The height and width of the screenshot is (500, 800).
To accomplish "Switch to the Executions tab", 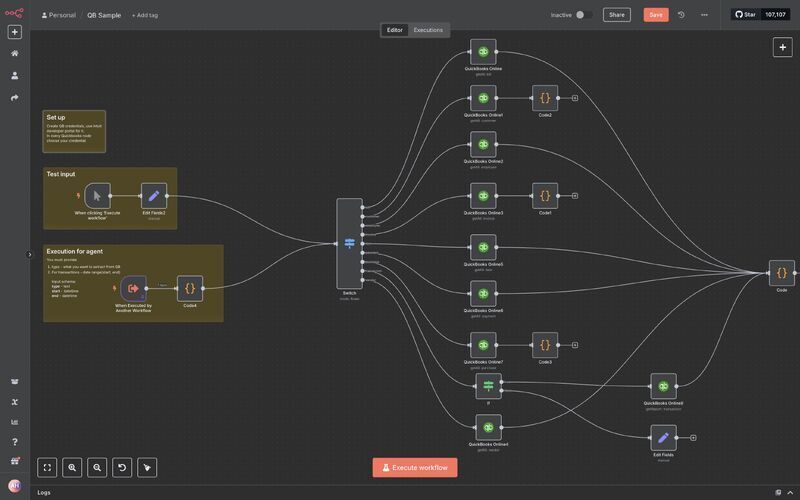I will pos(428,30).
